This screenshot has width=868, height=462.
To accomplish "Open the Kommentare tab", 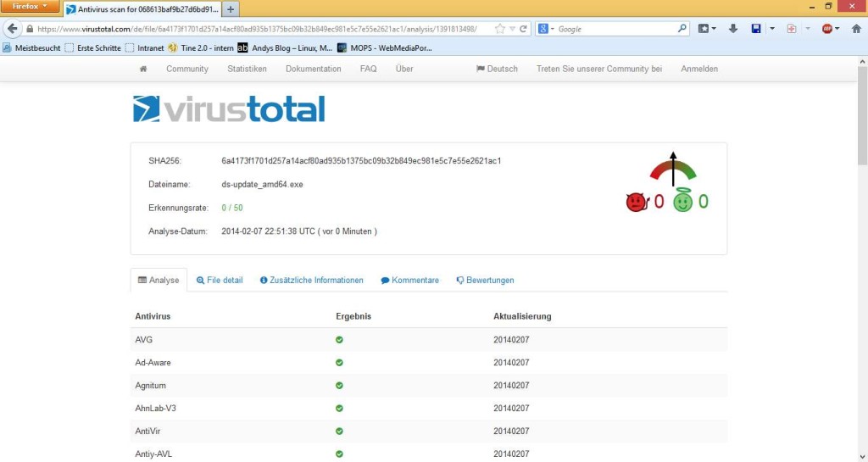I will point(409,281).
